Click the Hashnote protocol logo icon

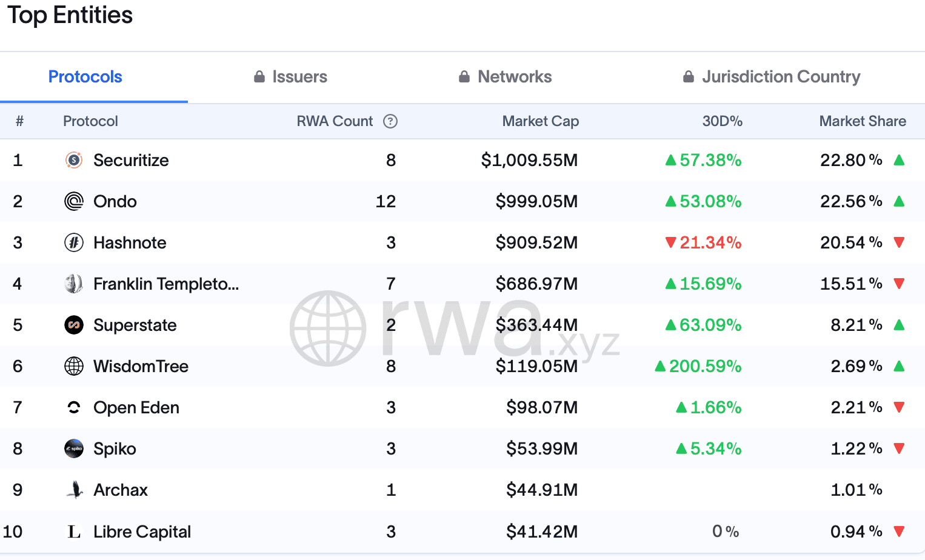(74, 242)
